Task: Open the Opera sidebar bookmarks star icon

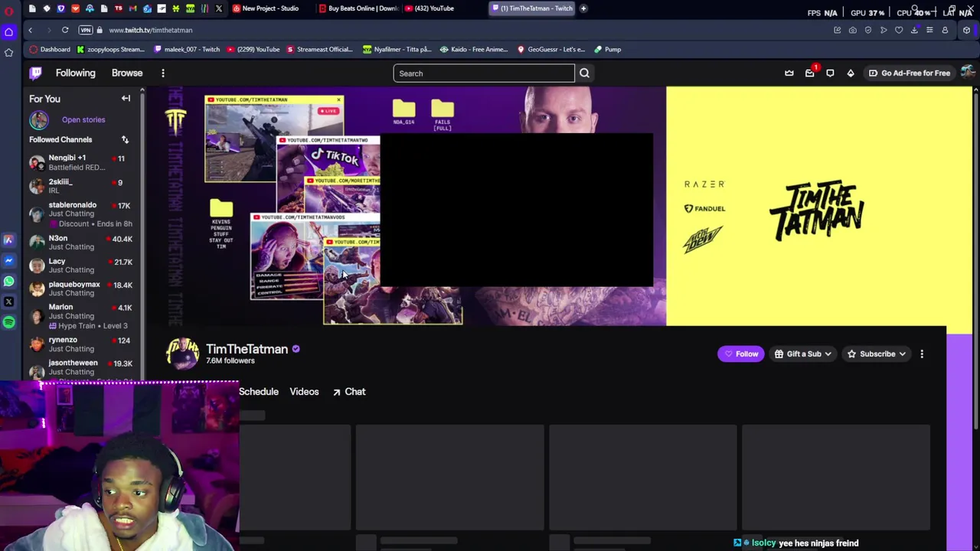Action: pyautogui.click(x=8, y=52)
